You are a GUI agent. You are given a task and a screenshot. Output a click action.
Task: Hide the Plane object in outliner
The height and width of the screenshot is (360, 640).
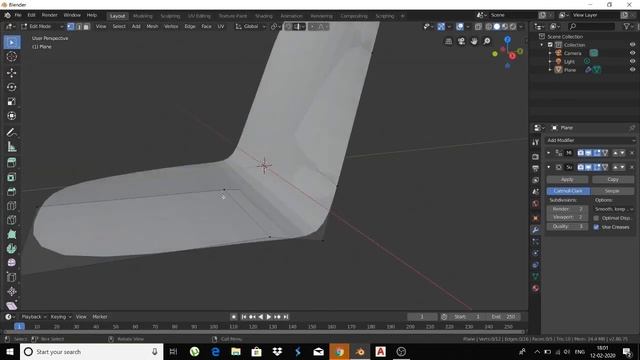[x=632, y=70]
